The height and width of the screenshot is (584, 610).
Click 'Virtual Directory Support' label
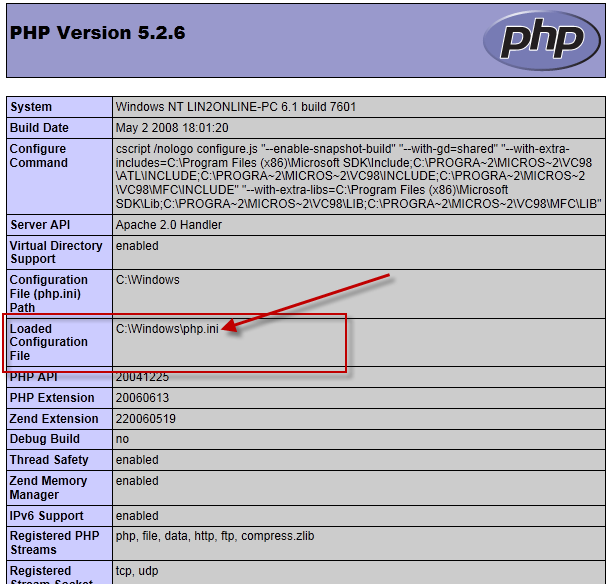coord(56,252)
